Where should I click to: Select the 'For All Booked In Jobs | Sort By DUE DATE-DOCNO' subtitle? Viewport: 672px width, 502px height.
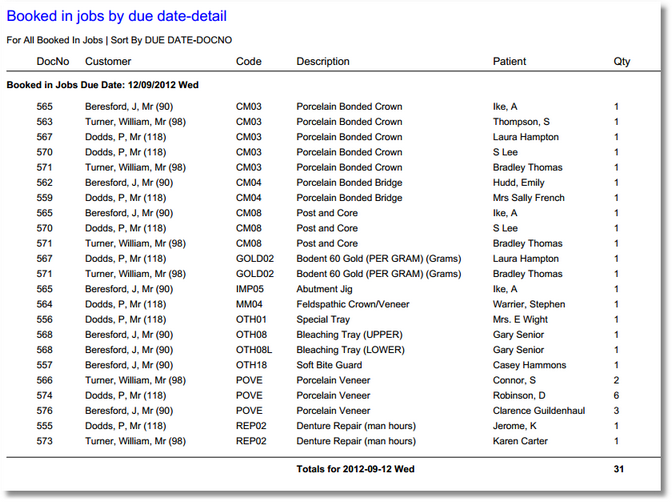[119, 40]
